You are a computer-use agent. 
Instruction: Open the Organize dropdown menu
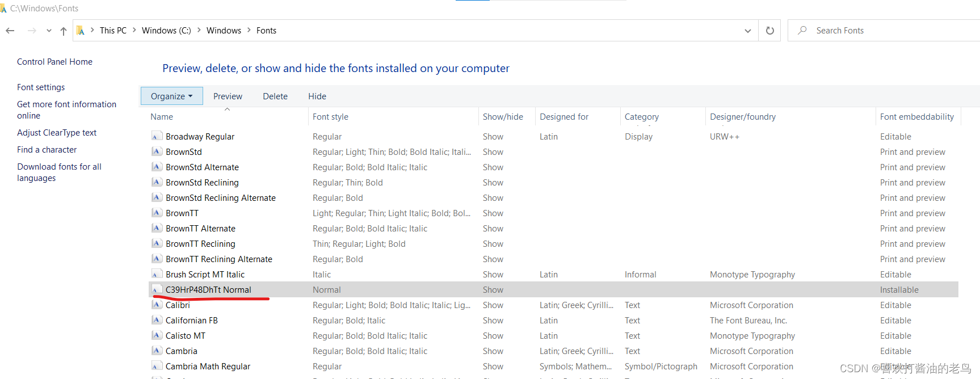point(172,96)
